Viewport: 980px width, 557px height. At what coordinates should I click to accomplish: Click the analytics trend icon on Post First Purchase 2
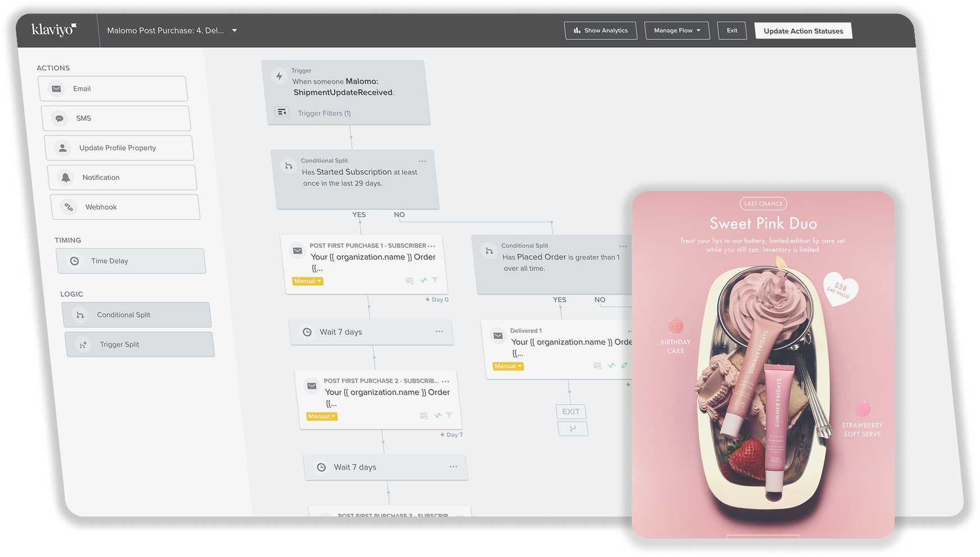(437, 415)
